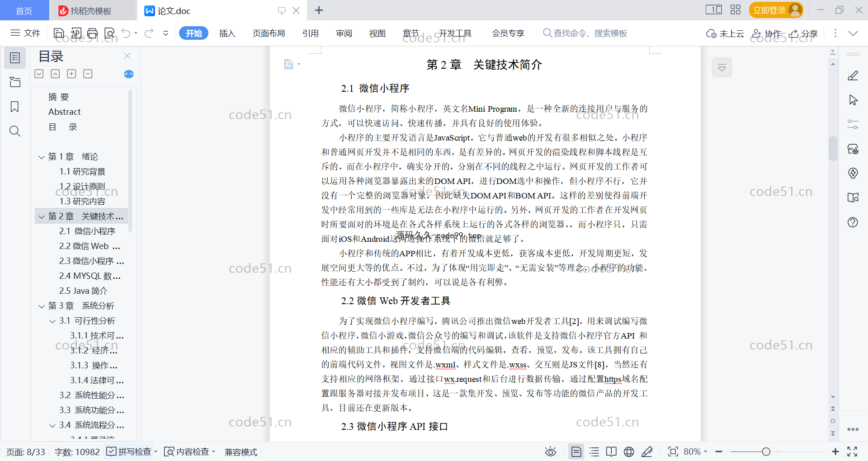The image size is (868, 461).
Task: Click the 未上云 cloud button
Action: coord(725,33)
